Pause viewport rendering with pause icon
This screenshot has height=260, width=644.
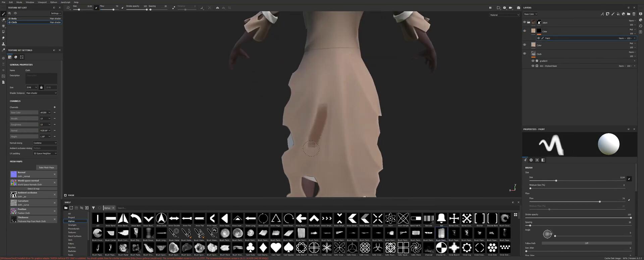490,8
